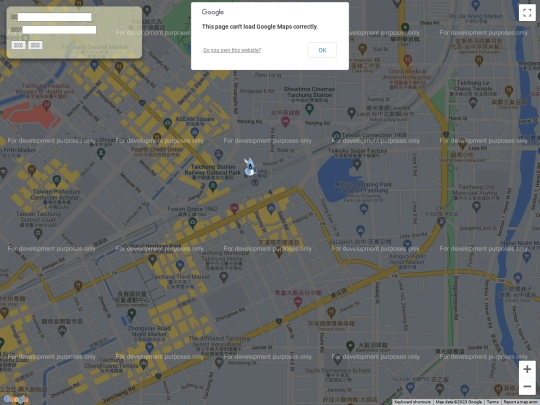Click the LoveMa Land indoor playground pin

click(x=351, y=112)
